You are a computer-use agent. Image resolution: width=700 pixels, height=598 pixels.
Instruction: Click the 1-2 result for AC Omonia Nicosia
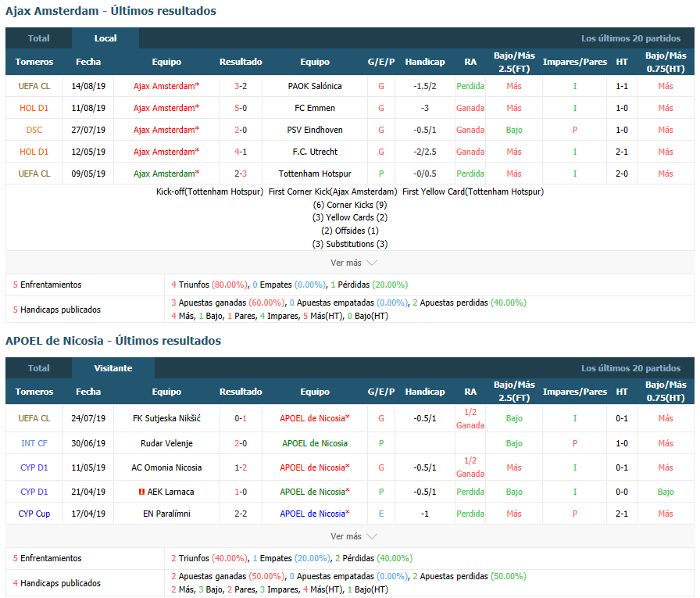[241, 467]
